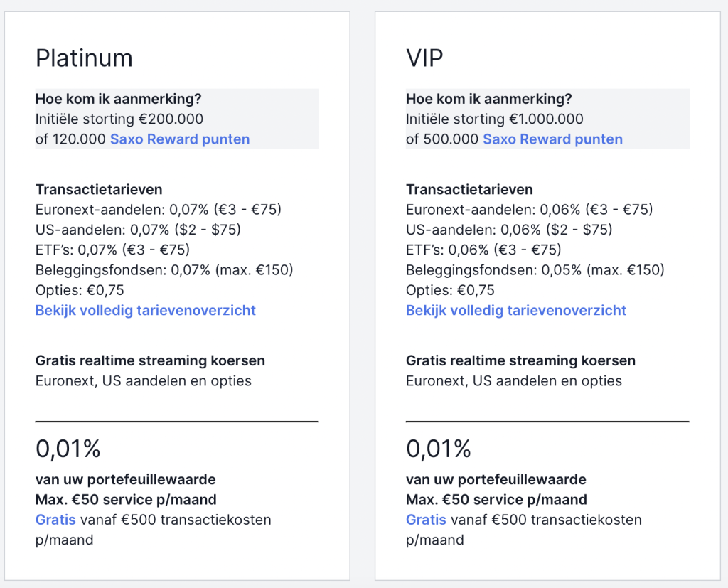
Task: Click Gratis realtime streaming koersen under VIP
Action: 520,360
